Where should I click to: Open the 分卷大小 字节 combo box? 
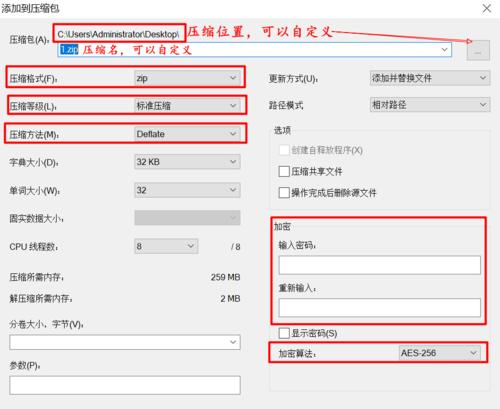coord(125,342)
